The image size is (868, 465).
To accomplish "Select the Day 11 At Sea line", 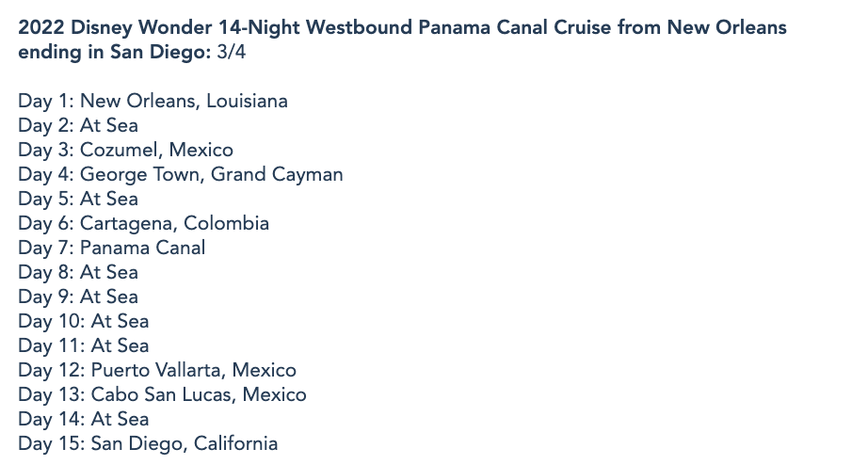I will [83, 345].
